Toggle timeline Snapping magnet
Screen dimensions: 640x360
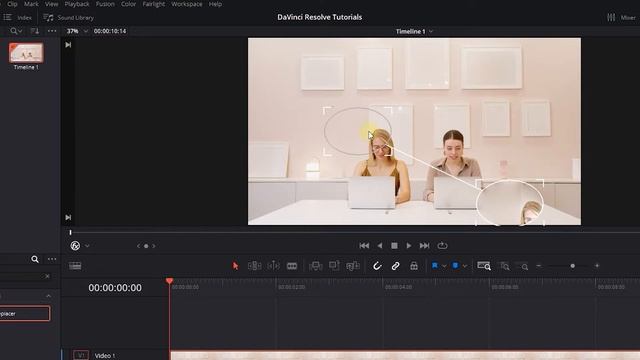377,266
